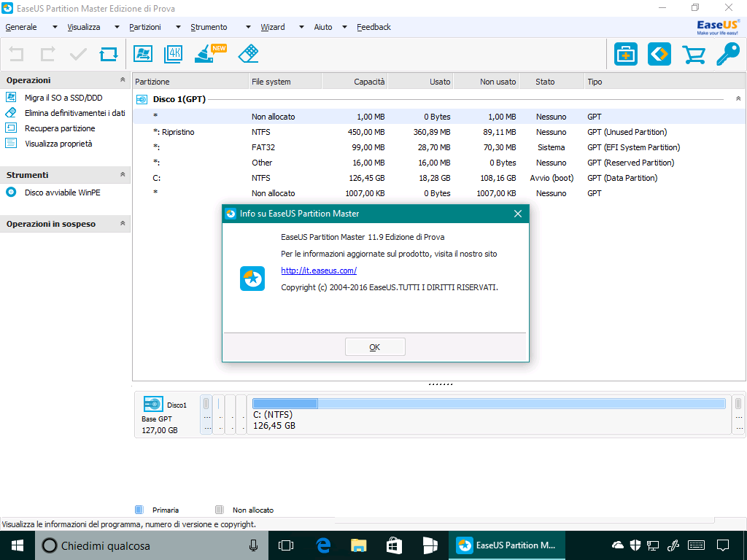Click the Cortana search box Chiedimi qualcosa
The height and width of the screenshot is (560, 747).
150,545
